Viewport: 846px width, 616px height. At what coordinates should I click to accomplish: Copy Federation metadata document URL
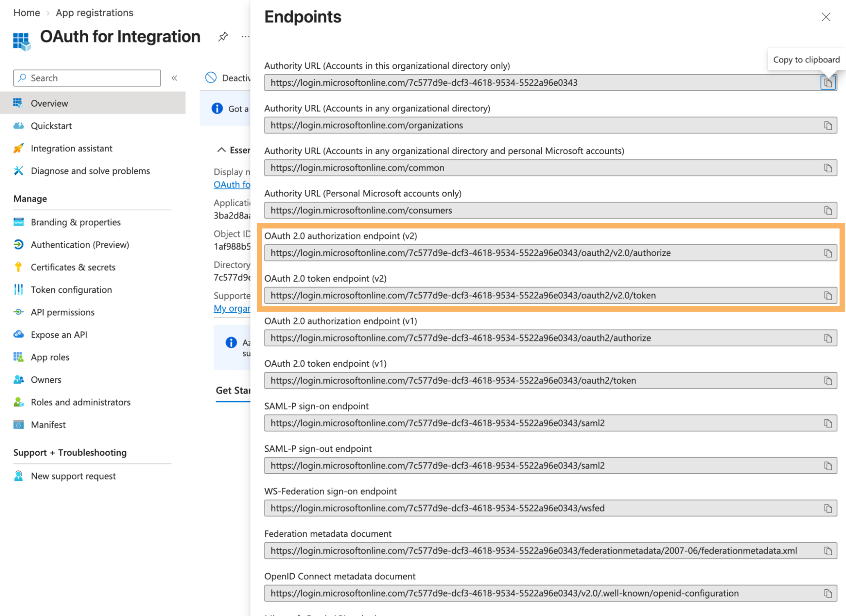click(828, 551)
